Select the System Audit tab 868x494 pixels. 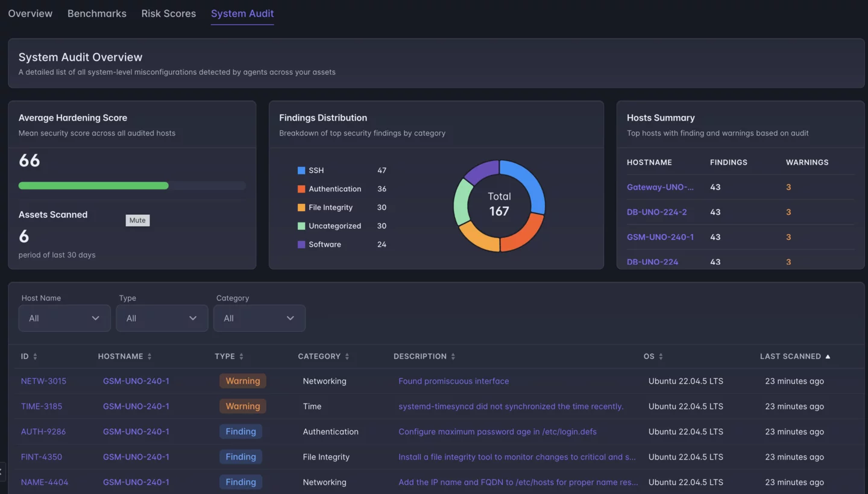pyautogui.click(x=242, y=13)
